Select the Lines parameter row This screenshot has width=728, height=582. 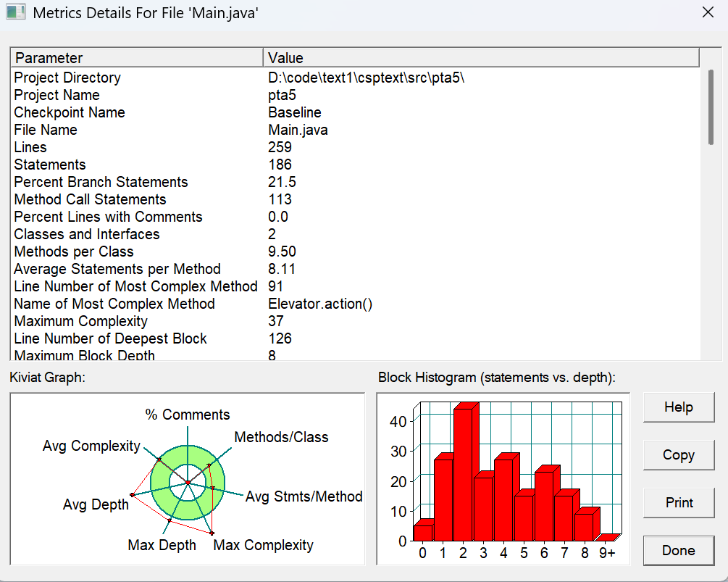click(355, 147)
